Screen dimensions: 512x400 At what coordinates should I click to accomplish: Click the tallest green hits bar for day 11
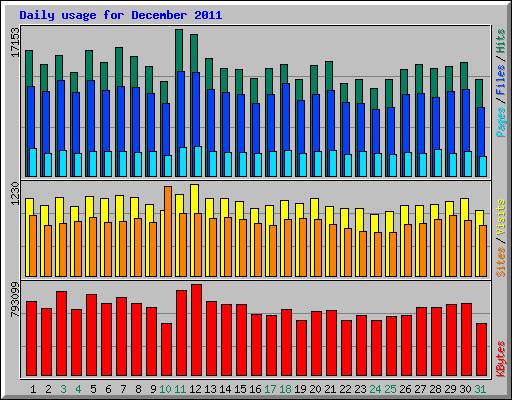[x=179, y=50]
